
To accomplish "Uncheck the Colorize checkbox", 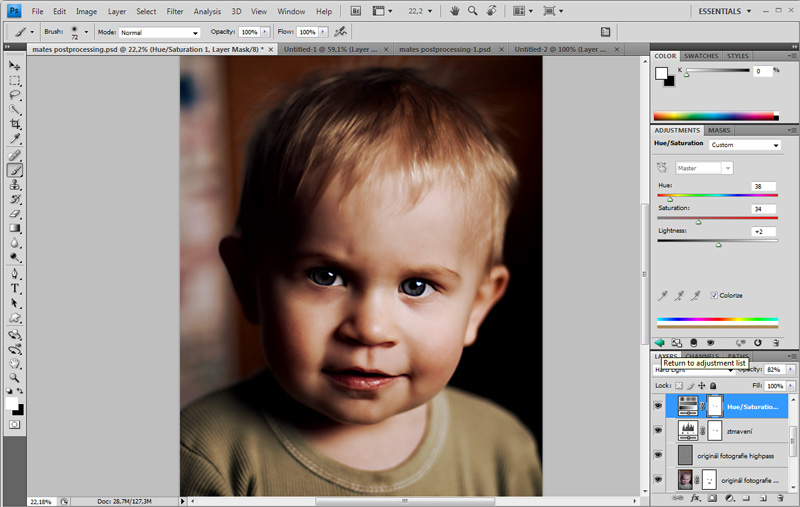I will coord(713,295).
